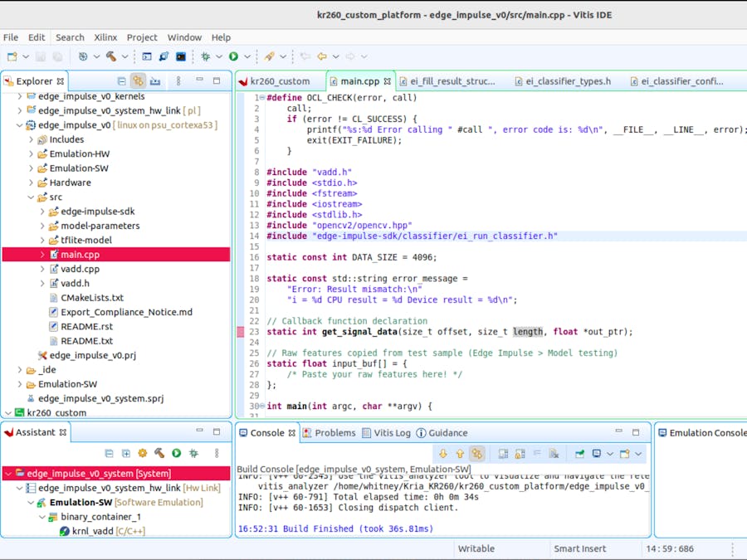This screenshot has width=747, height=560.
Task: Click the Build hammer icon in Assistant panel
Action: [x=159, y=453]
